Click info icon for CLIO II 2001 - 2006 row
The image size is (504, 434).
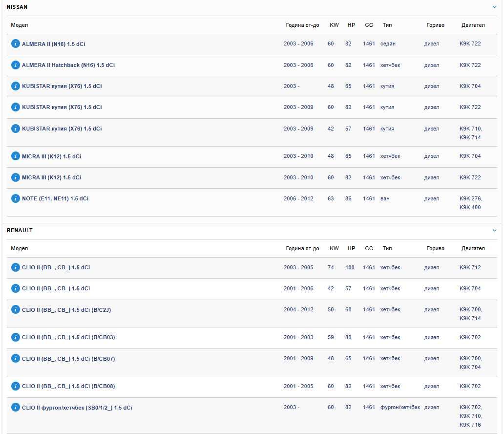tap(16, 288)
